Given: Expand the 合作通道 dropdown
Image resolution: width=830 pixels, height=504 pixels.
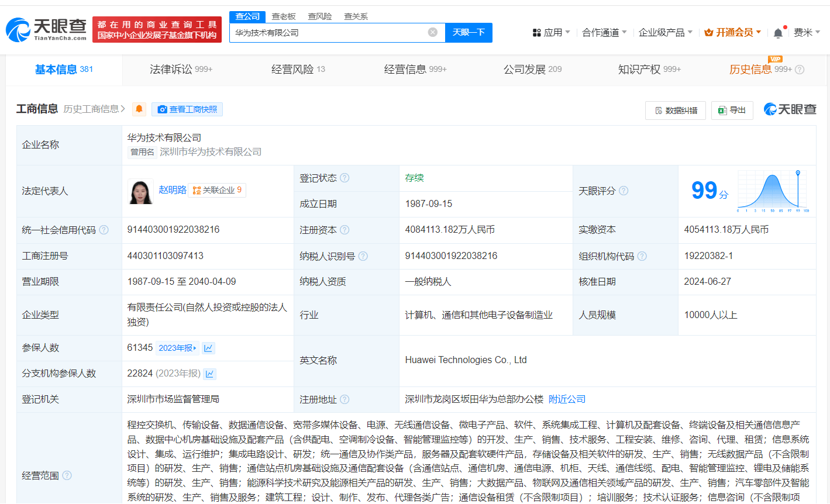Looking at the screenshot, I should [604, 33].
